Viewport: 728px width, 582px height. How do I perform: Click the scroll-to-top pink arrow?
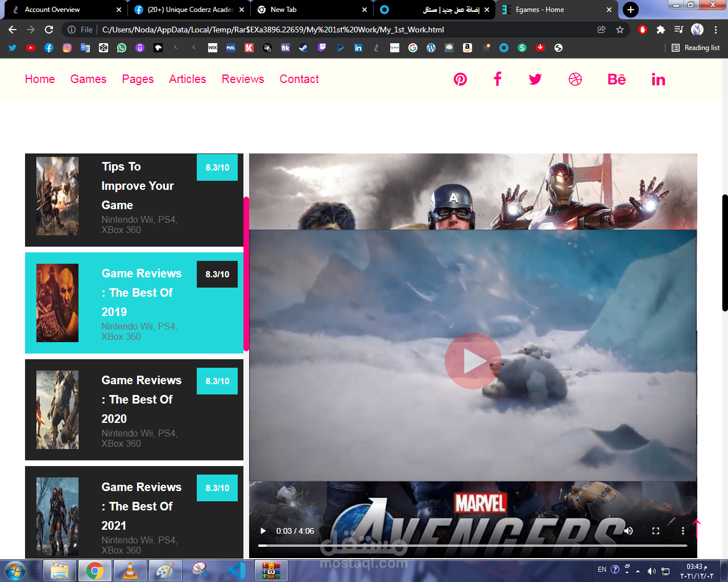pos(697,529)
